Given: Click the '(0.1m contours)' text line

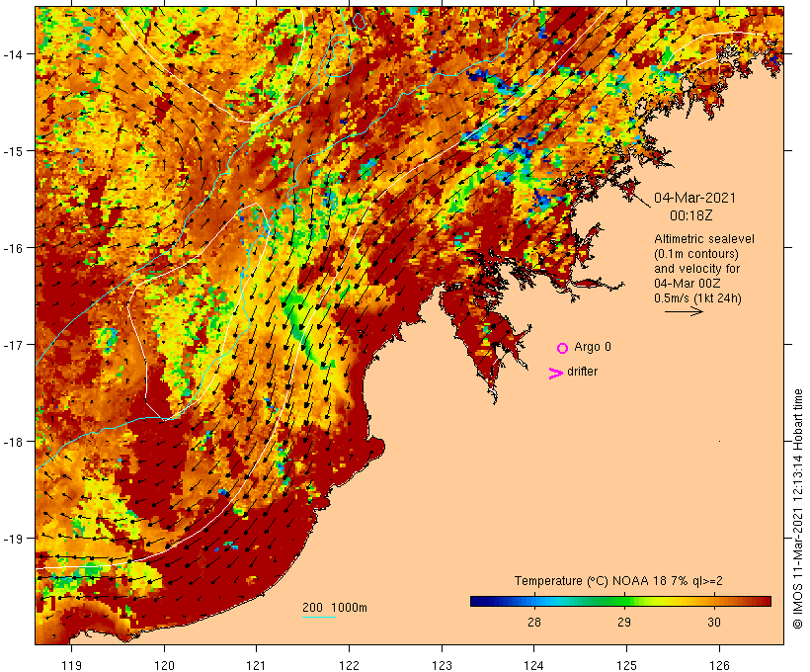Looking at the screenshot, I should pos(696,254).
